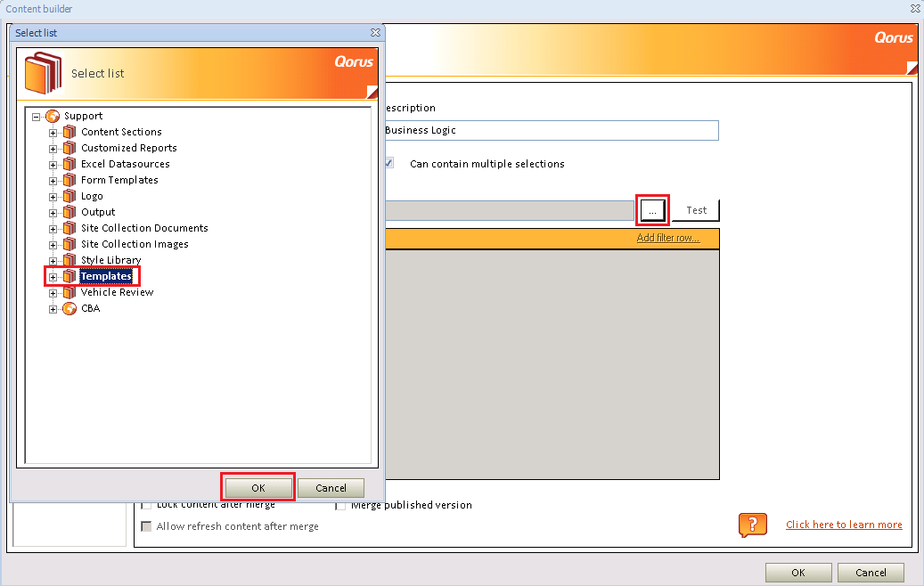Click the grayed list path field
Image resolution: width=924 pixels, height=586 pixels.
pos(510,210)
